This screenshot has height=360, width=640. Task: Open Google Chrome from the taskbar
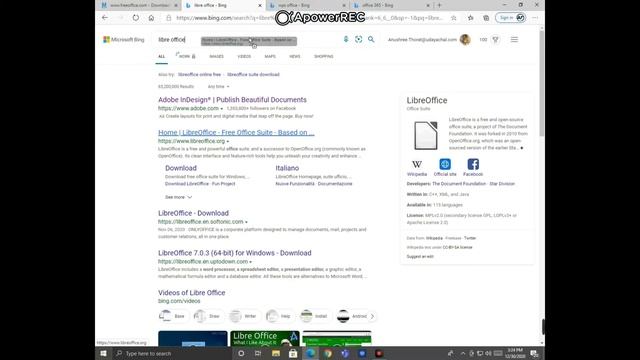pyautogui.click(x=328, y=353)
